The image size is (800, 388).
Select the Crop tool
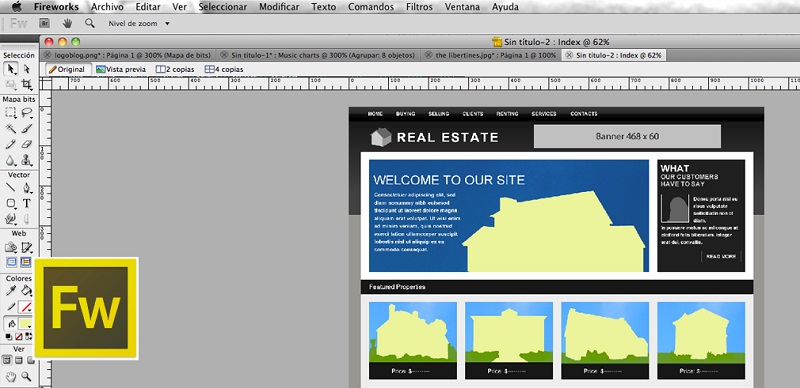coord(27,85)
